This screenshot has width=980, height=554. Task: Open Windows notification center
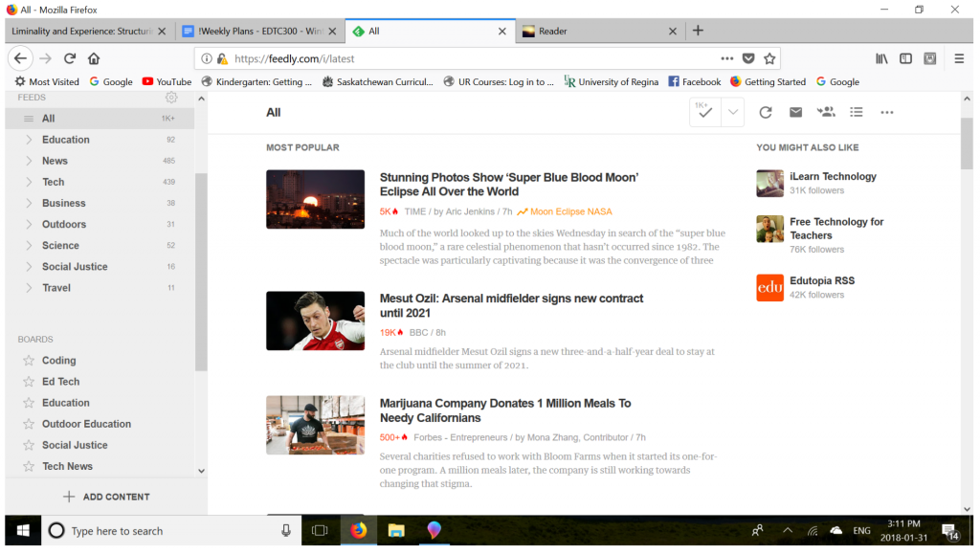[x=950, y=532]
